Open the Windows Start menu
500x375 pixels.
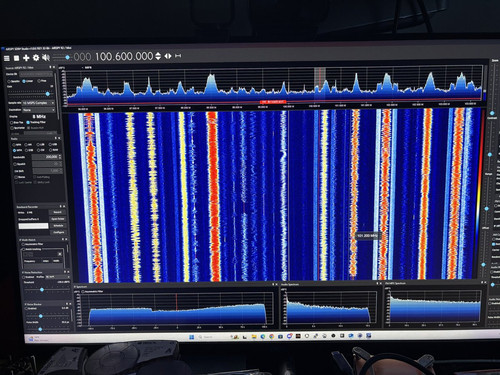point(191,337)
